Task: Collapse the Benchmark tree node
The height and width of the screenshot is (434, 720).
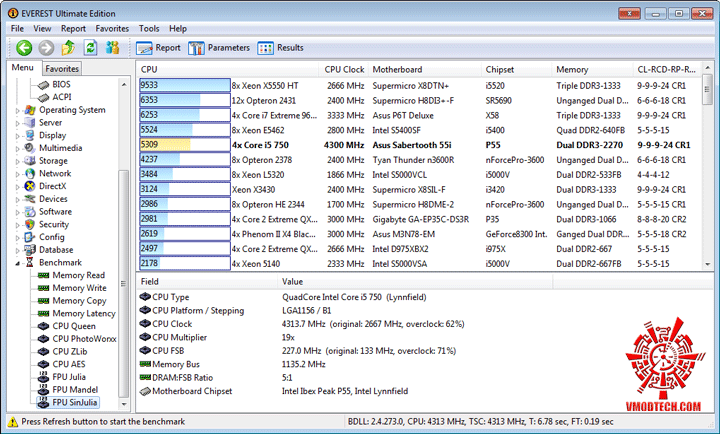Action: [x=18, y=263]
